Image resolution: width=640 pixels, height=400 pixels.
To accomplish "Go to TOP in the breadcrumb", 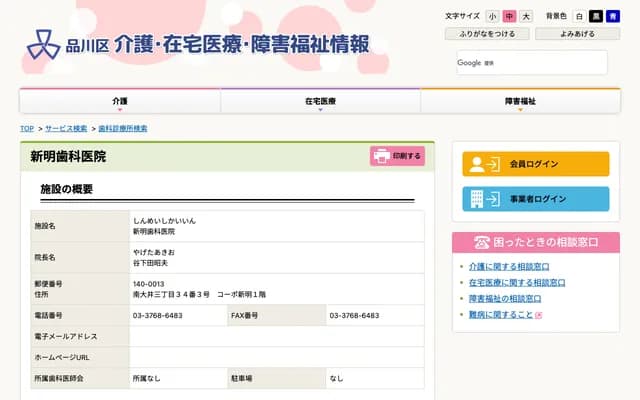I will coord(27,129).
